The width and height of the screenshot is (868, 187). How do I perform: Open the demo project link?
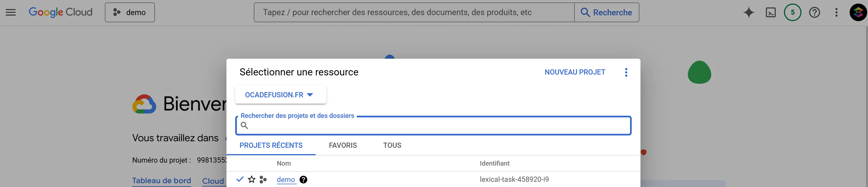pyautogui.click(x=286, y=180)
